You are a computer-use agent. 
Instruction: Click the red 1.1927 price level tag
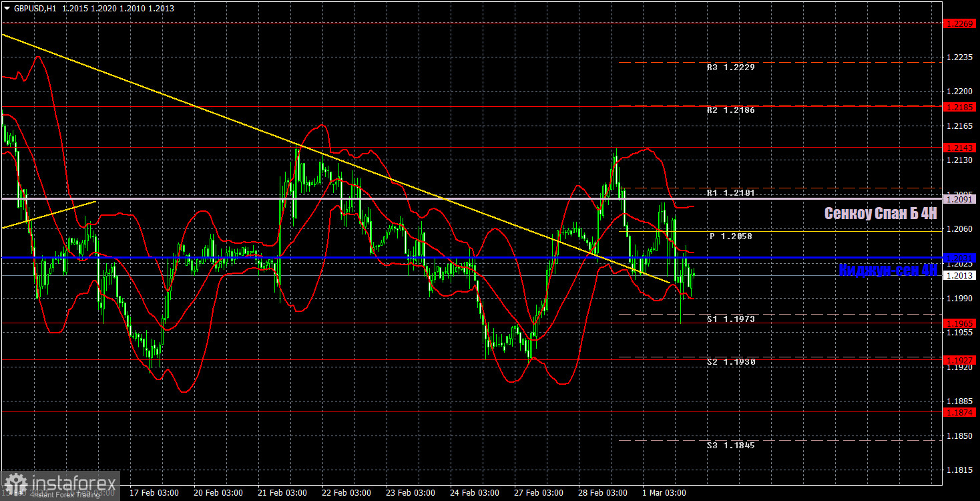click(961, 360)
